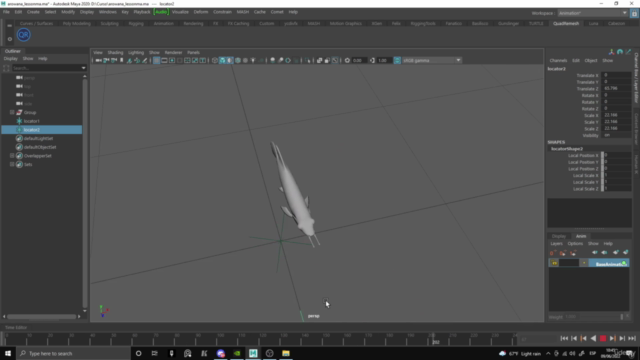Toggle workspace lock icon at top right
This screenshot has width=640, height=360.
coord(634,13)
